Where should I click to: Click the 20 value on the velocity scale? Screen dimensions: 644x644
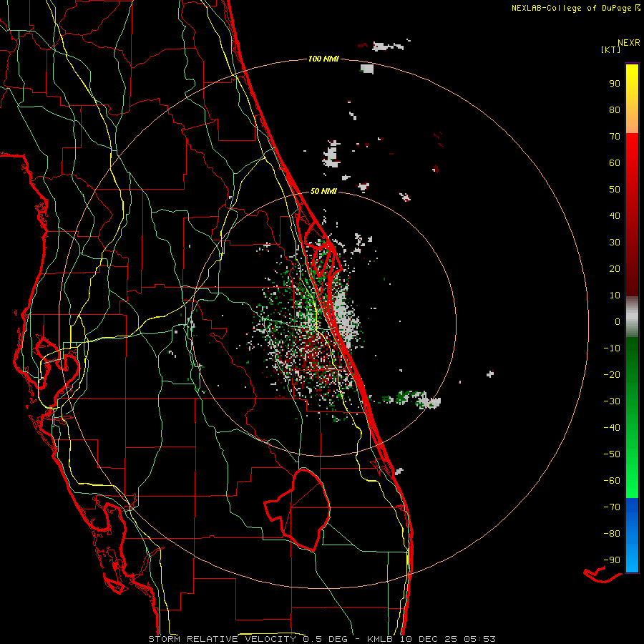pos(615,269)
